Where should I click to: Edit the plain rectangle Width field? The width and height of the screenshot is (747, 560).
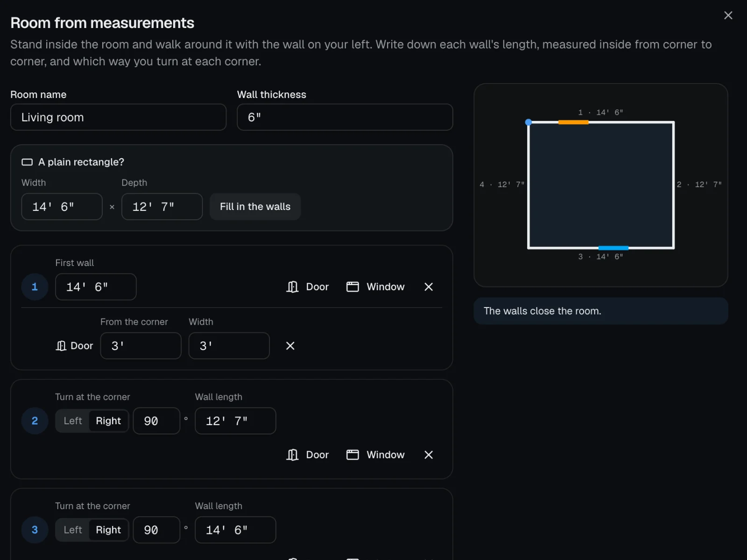[x=62, y=207]
